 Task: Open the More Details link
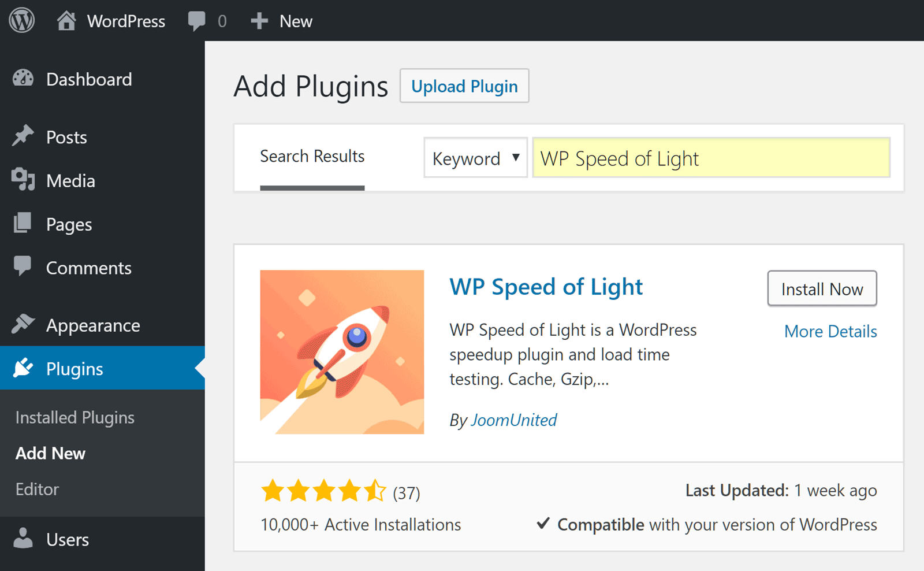830,331
